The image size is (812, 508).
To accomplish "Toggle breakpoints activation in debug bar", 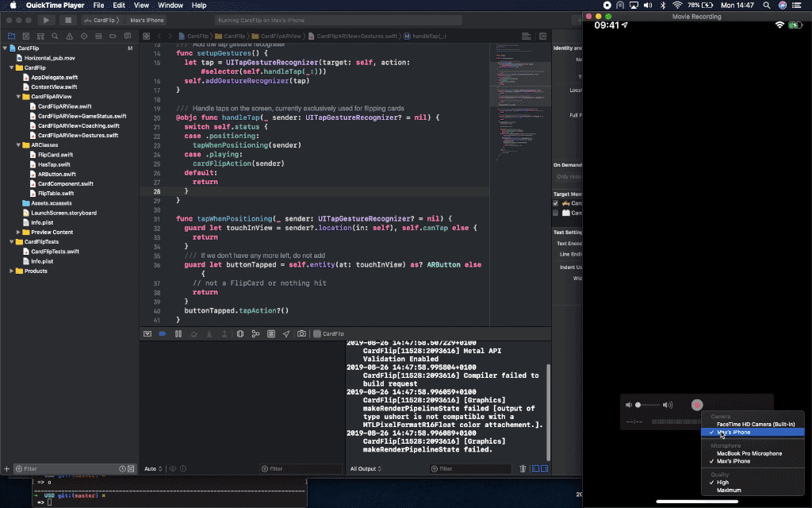I will [x=163, y=334].
